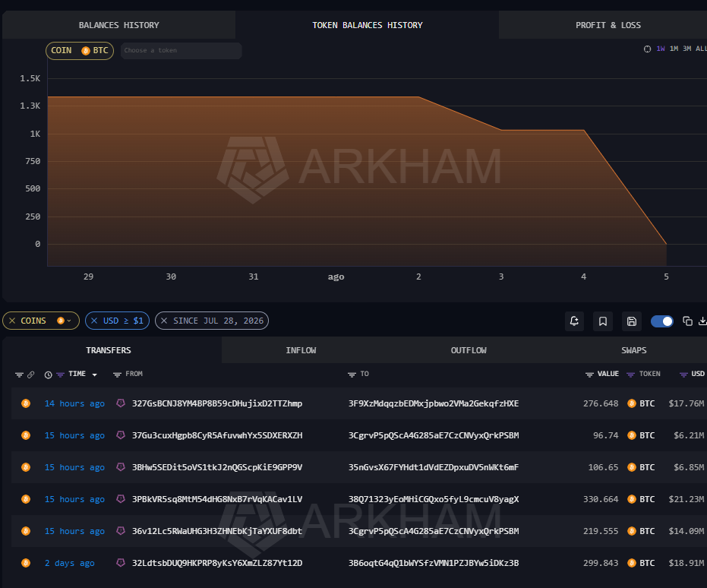The width and height of the screenshot is (707, 588).
Task: Click entity tag icon beside 3BHw5SEDit5oVS1tkJ2nQGScpKiE9GPP9V
Action: (x=121, y=467)
